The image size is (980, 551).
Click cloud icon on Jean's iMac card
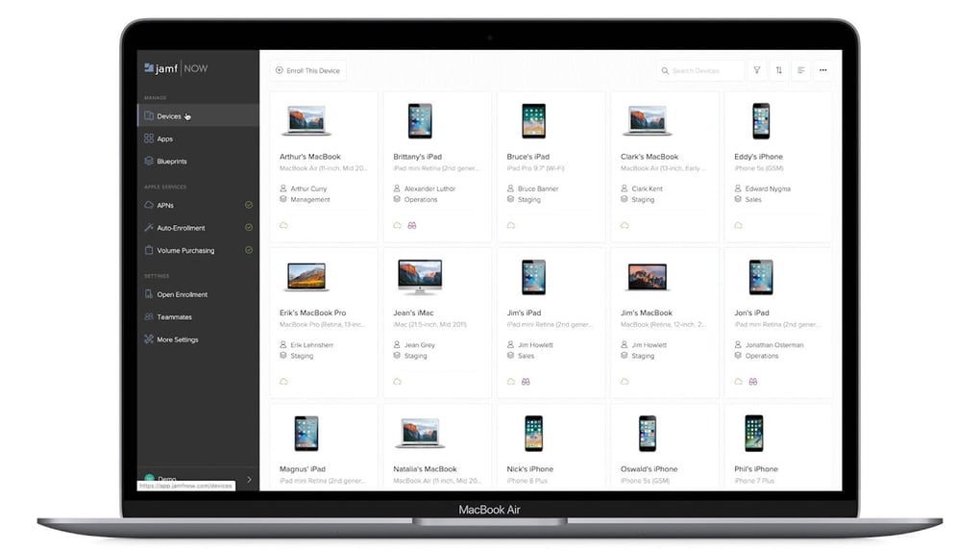pyautogui.click(x=398, y=382)
